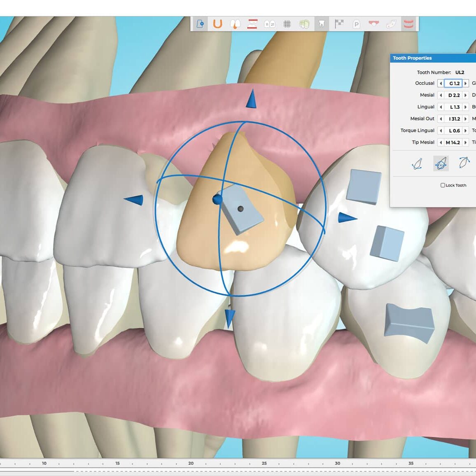Increase the Torque Lingual L 0.6 value

click(x=465, y=131)
